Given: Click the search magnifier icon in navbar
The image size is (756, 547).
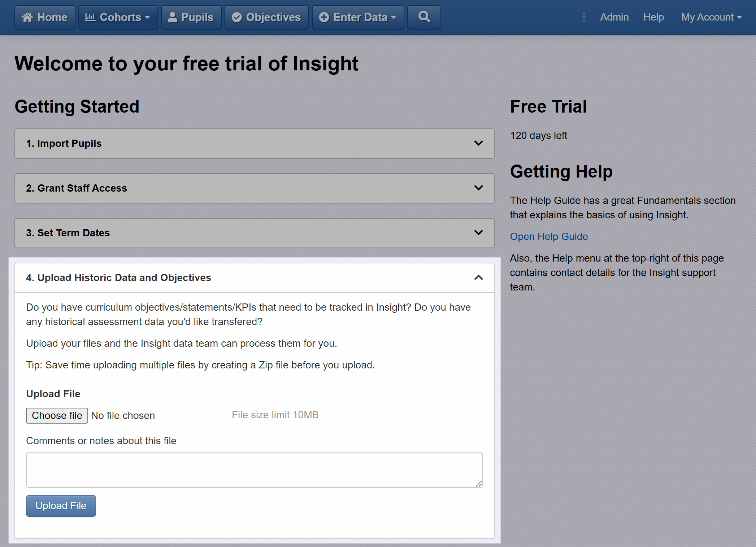Looking at the screenshot, I should 424,17.
